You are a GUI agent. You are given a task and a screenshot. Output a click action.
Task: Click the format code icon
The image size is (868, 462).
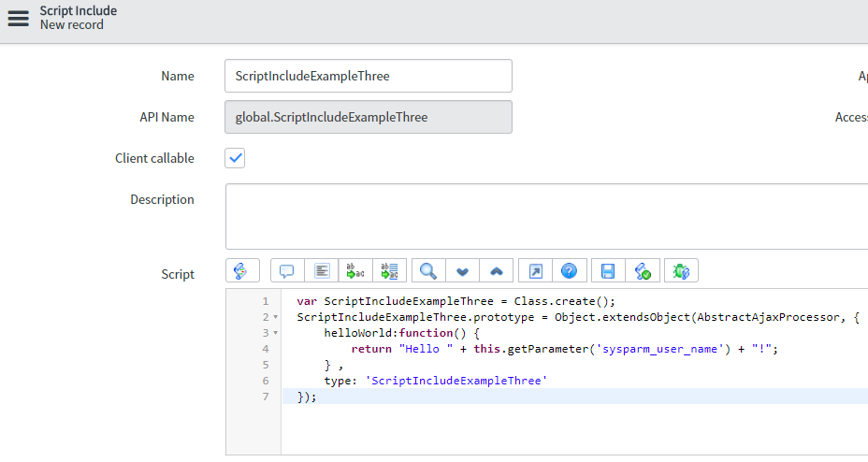coord(322,271)
